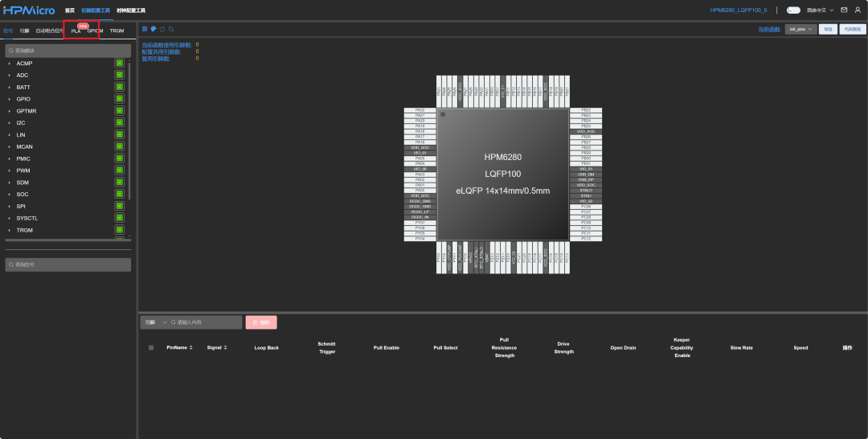Click the green button beside SPI

(119, 206)
